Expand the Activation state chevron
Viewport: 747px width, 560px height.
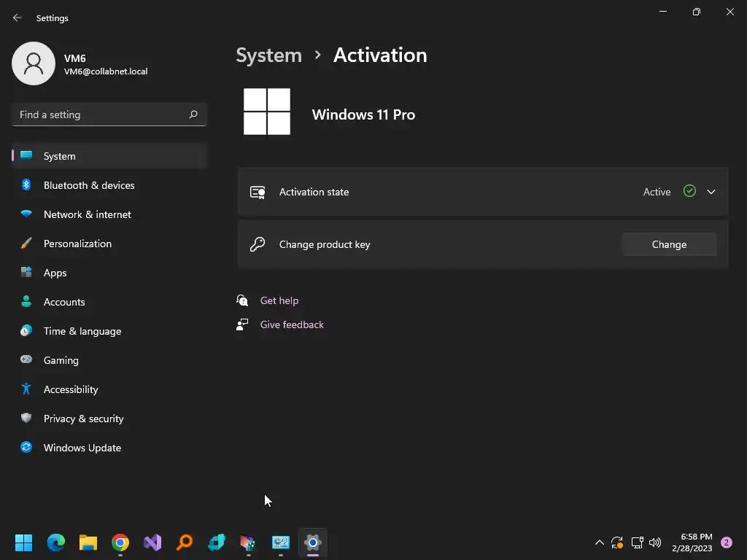tap(711, 192)
